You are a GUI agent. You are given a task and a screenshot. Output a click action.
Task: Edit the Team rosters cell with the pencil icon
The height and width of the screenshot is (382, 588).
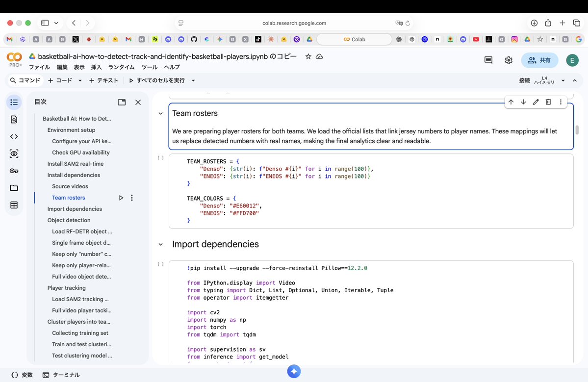pyautogui.click(x=536, y=102)
